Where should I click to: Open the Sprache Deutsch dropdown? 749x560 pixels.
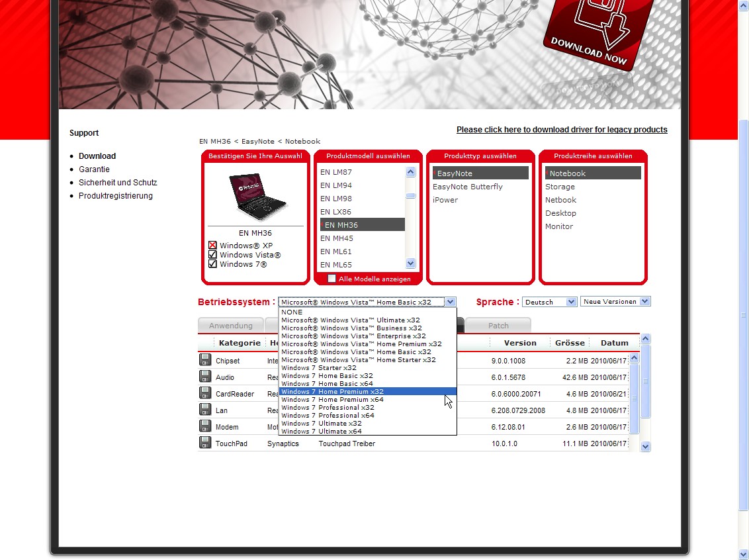pyautogui.click(x=549, y=302)
